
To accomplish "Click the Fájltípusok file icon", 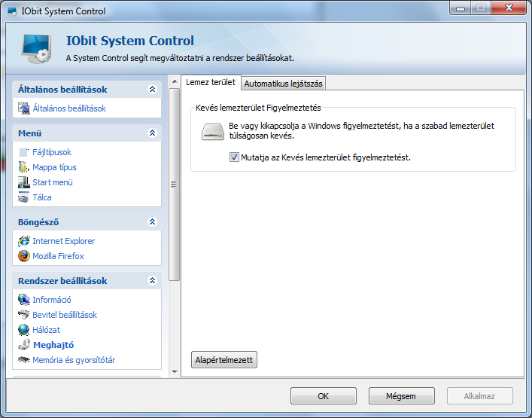I will point(24,152).
